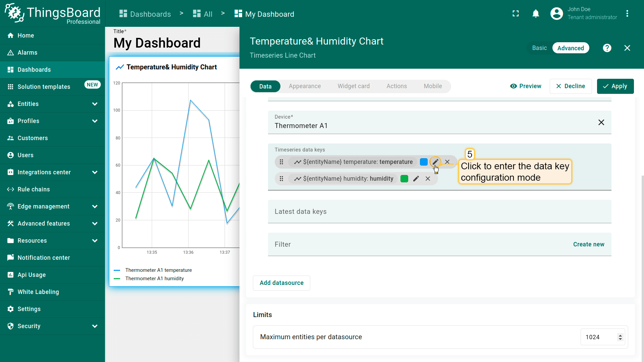The height and width of the screenshot is (362, 644).
Task: Open the help question mark icon
Action: [607, 48]
